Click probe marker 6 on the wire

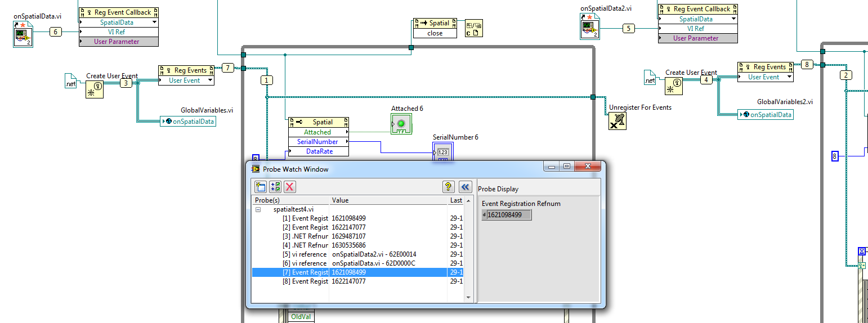(x=56, y=32)
